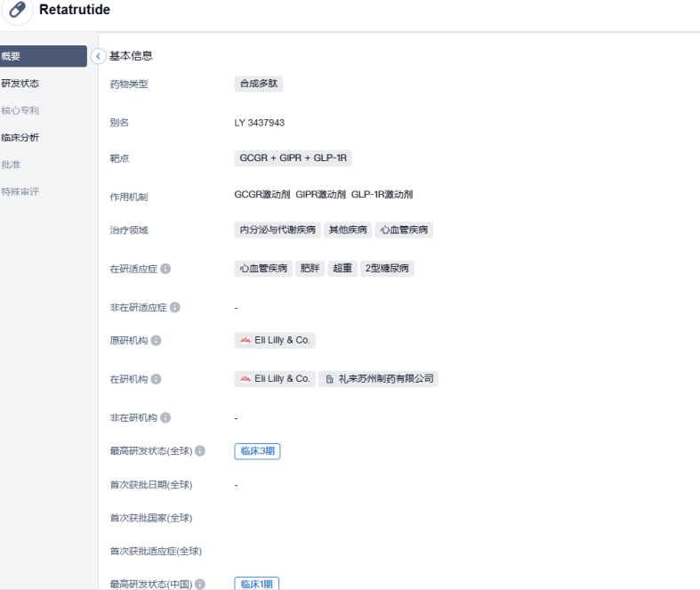The image size is (700, 590).
Task: Click the 临床3期 status badge
Action: 257,451
